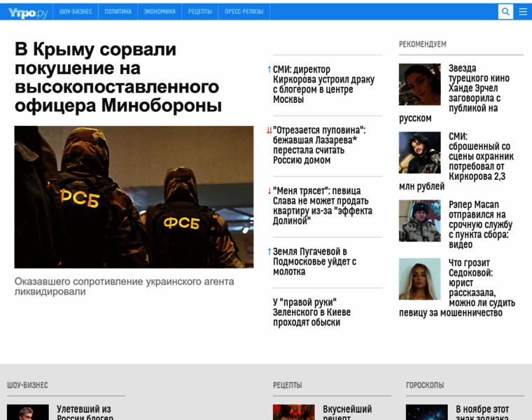Open Лазарева перестала считать Россию домом

point(319,145)
